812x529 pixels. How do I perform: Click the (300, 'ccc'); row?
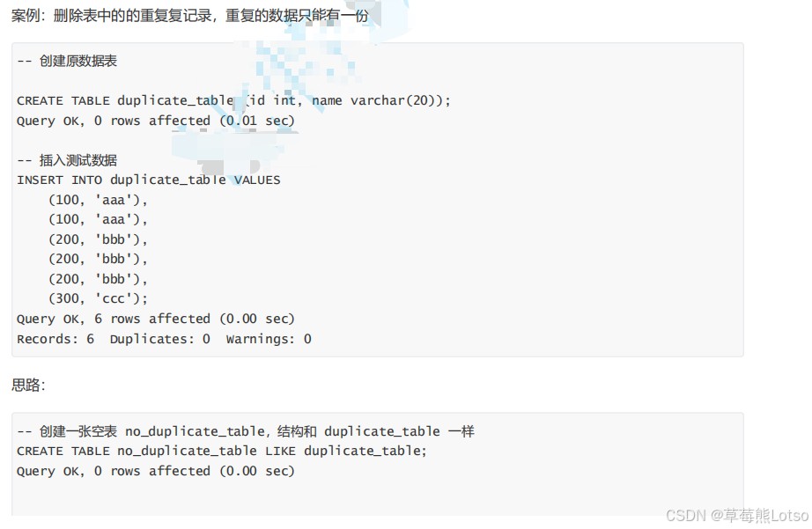98,298
